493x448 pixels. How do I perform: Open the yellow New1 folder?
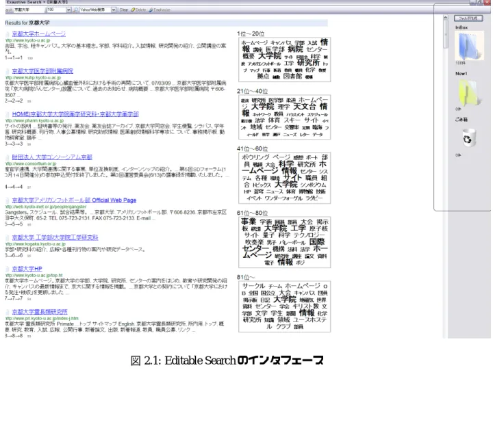[469, 92]
